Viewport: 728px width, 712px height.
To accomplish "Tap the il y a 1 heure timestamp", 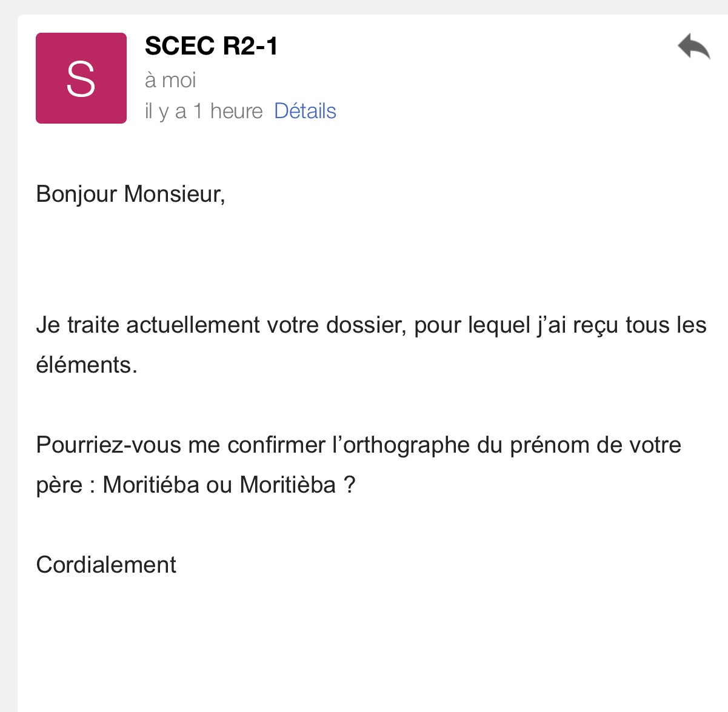I will click(x=204, y=111).
